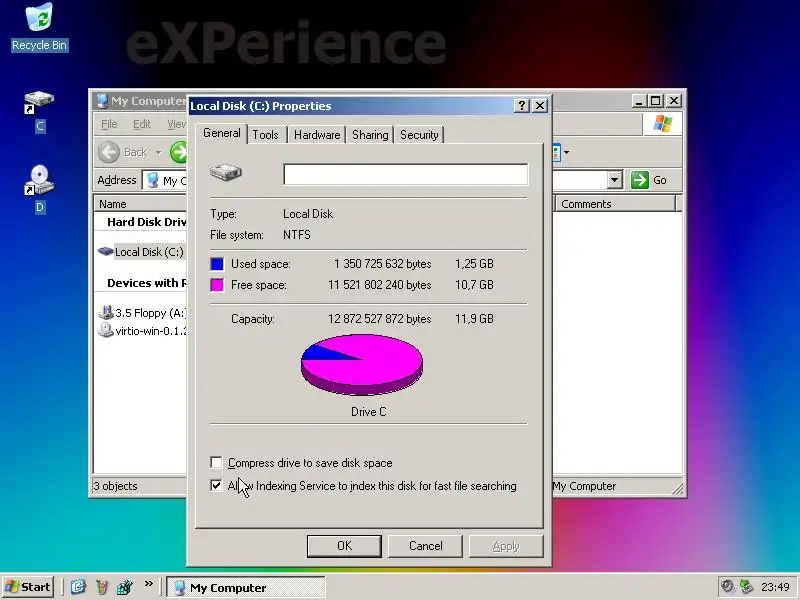Click the Views icon in My Computer toolbar
The height and width of the screenshot is (600, 800).
coord(556,152)
